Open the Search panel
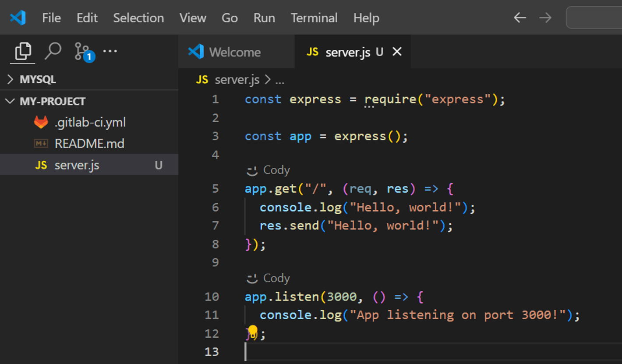This screenshot has width=622, height=364. pos(53,51)
